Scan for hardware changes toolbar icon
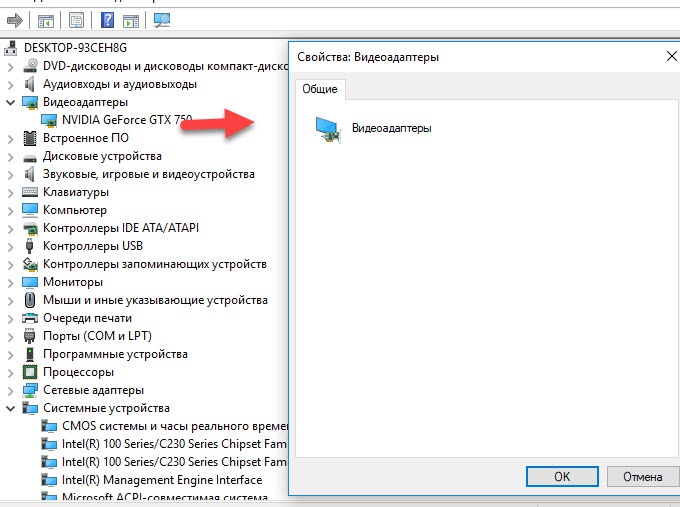This screenshot has height=507, width=680. (162, 20)
